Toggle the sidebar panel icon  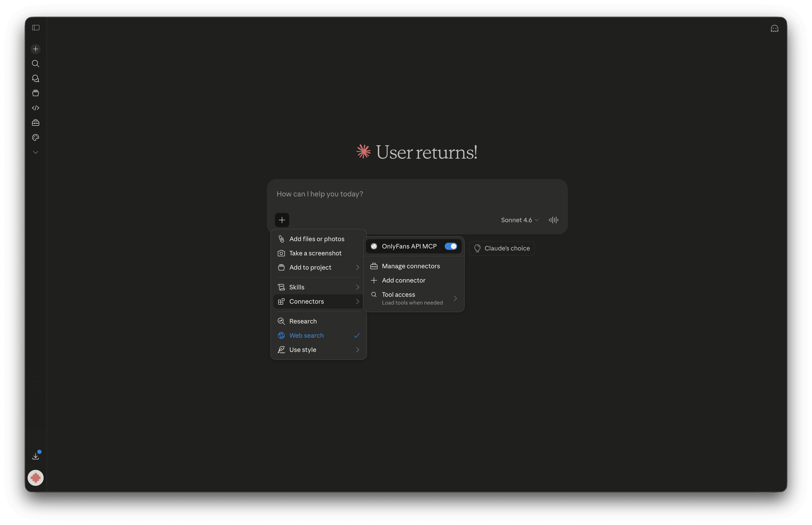pyautogui.click(x=36, y=28)
